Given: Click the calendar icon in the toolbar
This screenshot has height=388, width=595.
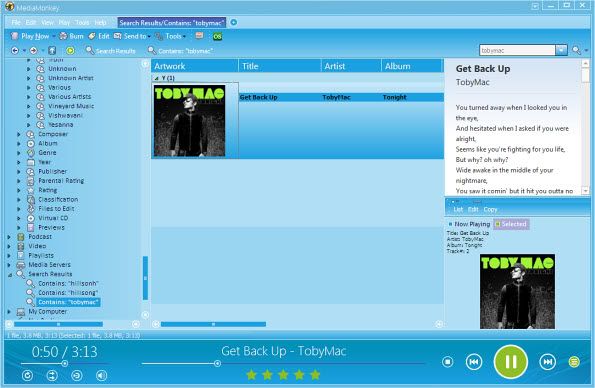Looking at the screenshot, I should tap(199, 36).
